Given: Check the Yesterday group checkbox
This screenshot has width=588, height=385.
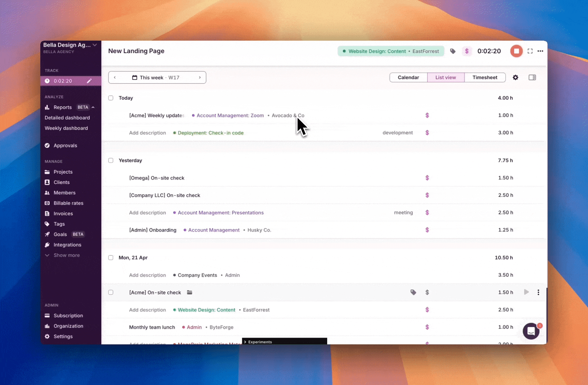Looking at the screenshot, I should (x=111, y=160).
